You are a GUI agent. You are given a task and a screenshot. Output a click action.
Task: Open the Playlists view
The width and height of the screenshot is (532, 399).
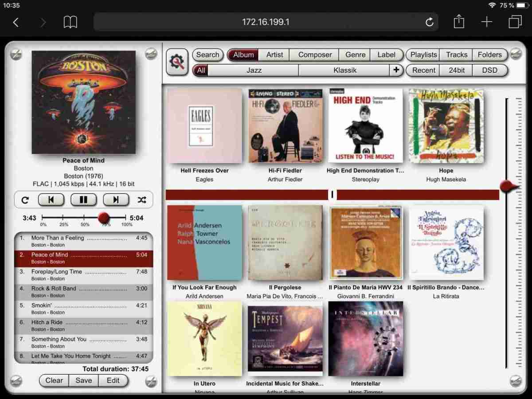tap(423, 55)
